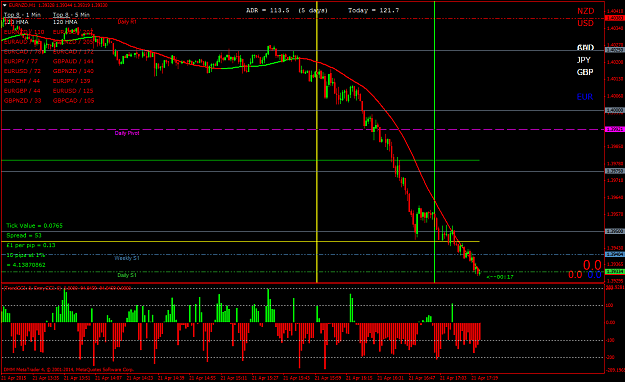
Task: Click the 'Tick Value = 0.0765' label
Action: pos(34,226)
